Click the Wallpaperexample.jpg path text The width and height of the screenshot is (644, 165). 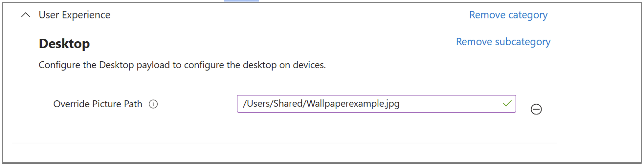pyautogui.click(x=353, y=104)
